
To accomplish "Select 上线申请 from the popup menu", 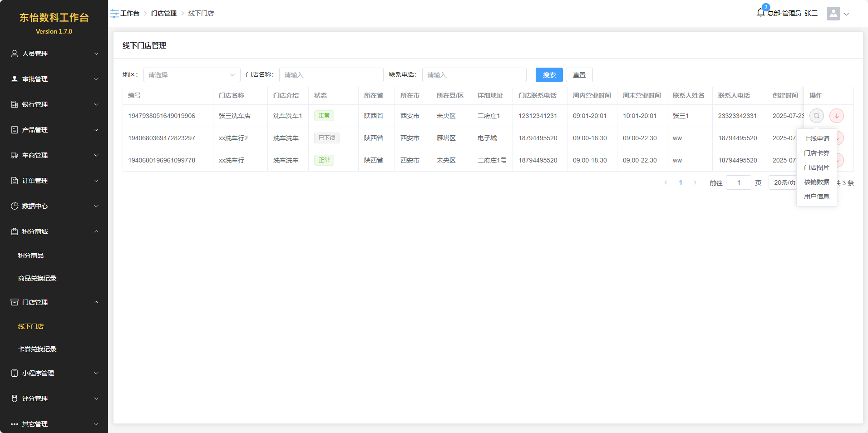I will coord(816,138).
